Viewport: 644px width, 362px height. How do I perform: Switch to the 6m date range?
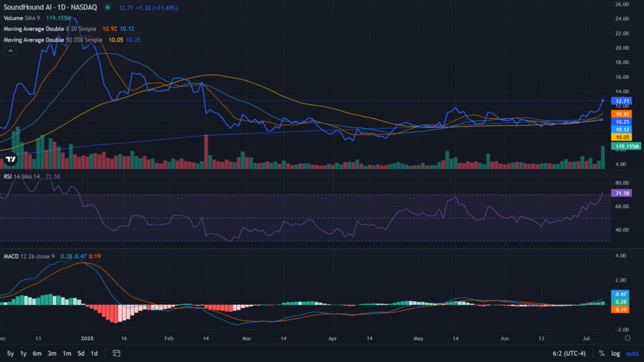coord(37,353)
